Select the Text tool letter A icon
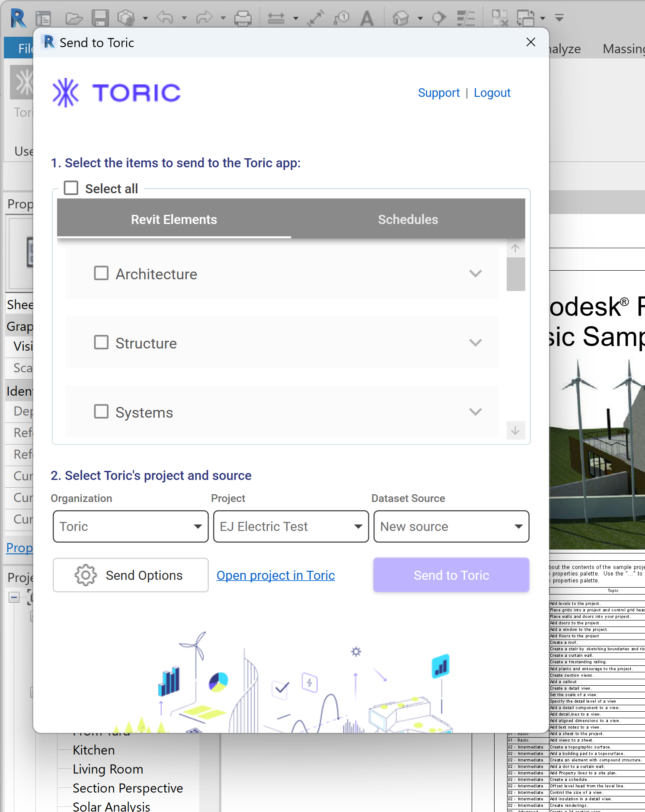 pos(367,18)
